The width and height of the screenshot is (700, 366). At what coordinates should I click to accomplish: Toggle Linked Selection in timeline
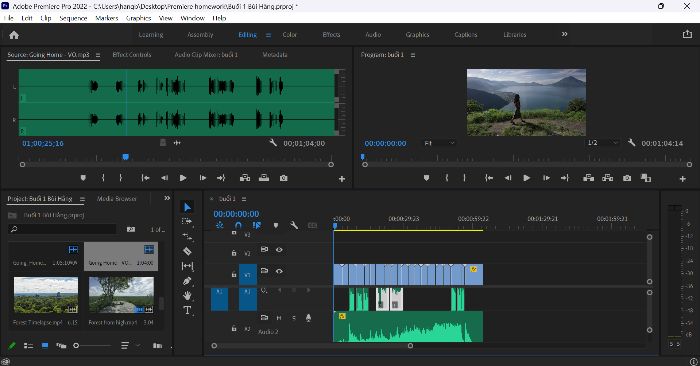[x=257, y=225]
